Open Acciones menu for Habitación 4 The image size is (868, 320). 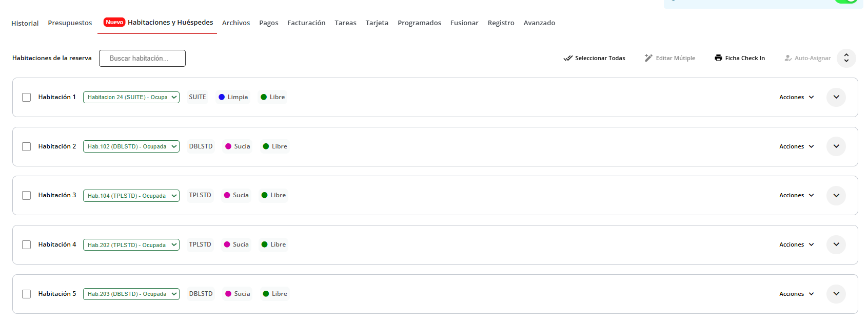click(x=796, y=244)
